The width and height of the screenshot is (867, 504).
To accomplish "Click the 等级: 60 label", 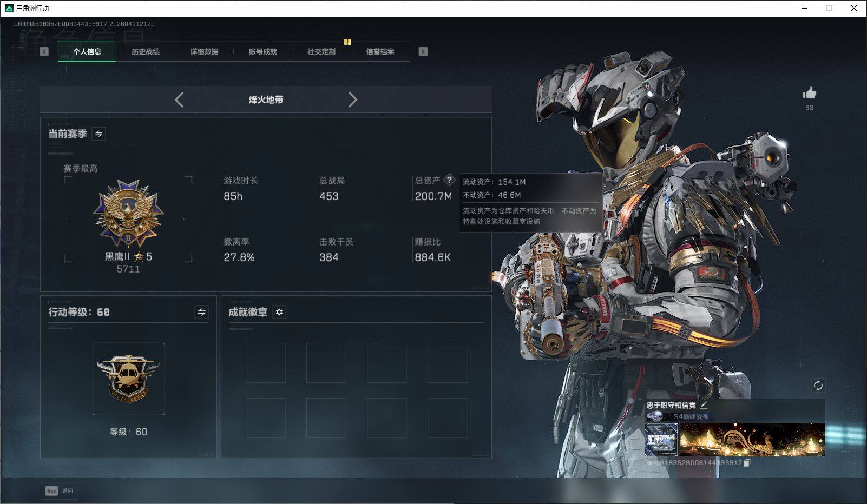I will 128,432.
